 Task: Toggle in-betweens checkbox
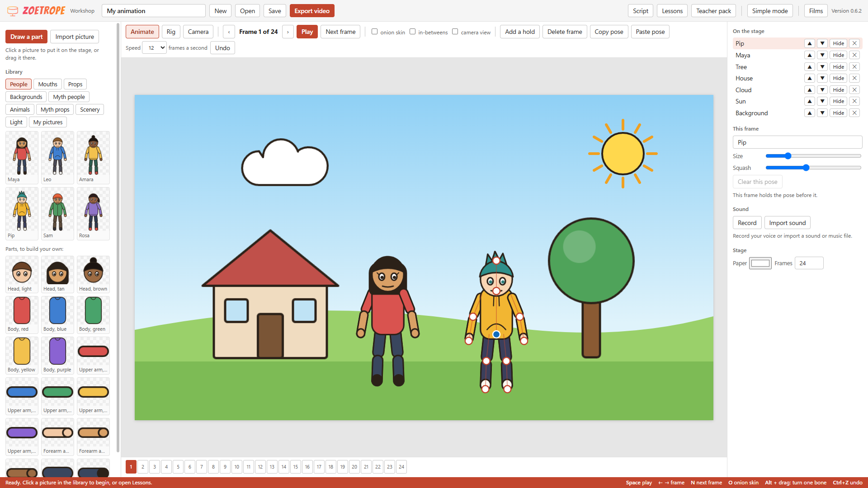412,32
